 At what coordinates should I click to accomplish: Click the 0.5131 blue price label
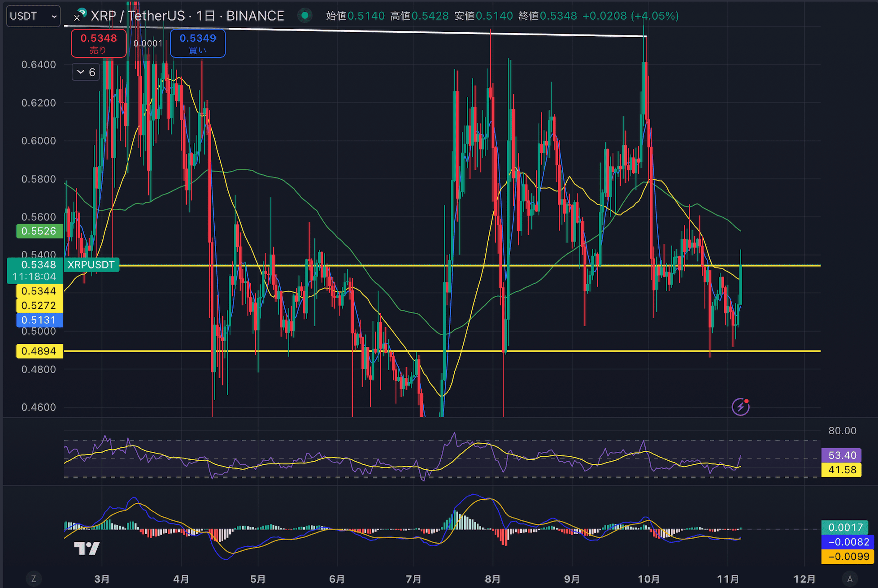tap(39, 320)
